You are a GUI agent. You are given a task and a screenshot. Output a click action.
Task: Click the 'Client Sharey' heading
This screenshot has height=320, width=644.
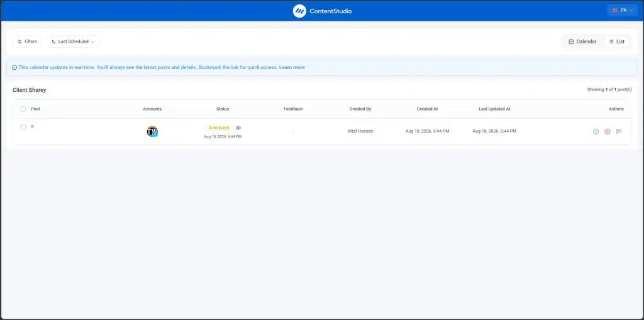[x=29, y=90]
